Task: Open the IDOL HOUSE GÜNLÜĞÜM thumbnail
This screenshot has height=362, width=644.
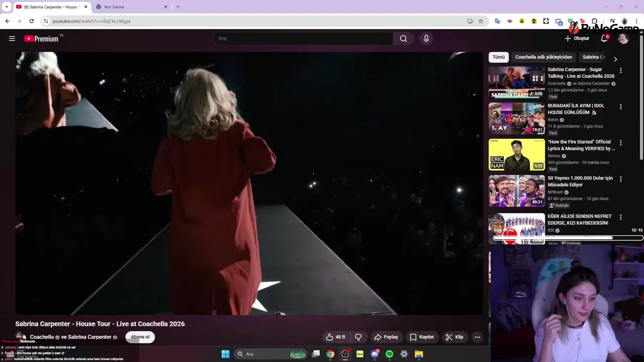Action: click(517, 118)
